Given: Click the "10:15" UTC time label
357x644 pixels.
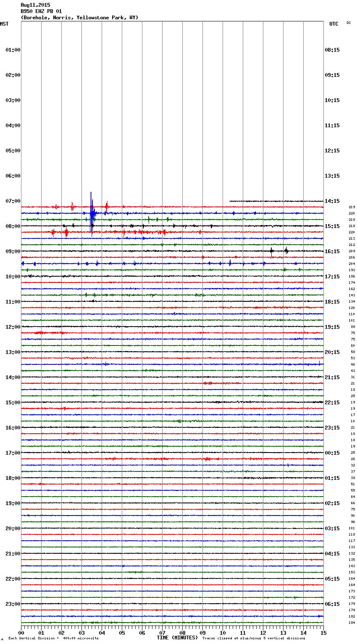Looking at the screenshot, I should pyautogui.click(x=332, y=100).
